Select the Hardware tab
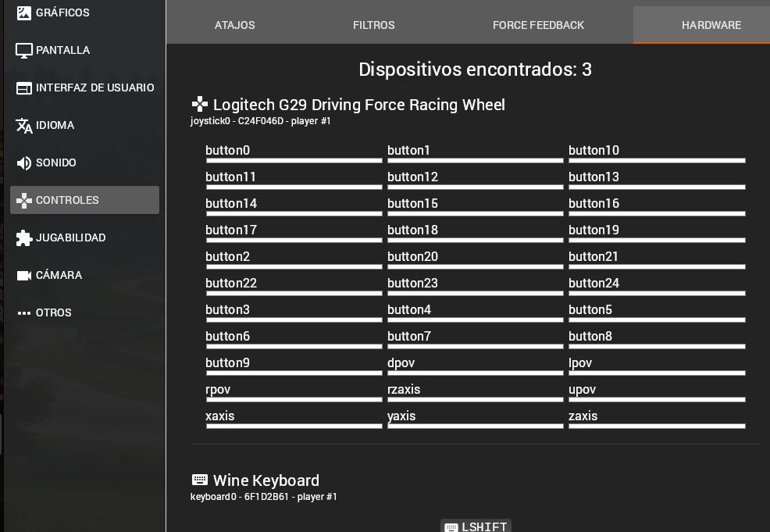 711,25
